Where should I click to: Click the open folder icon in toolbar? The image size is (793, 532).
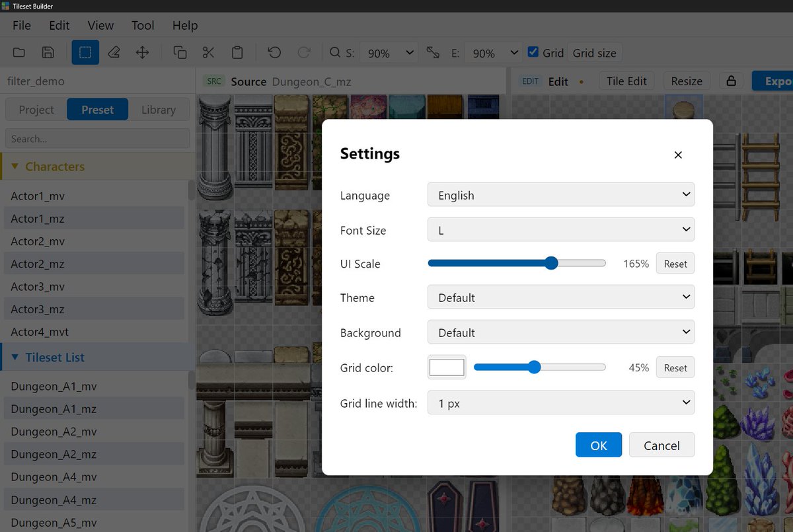click(x=19, y=53)
